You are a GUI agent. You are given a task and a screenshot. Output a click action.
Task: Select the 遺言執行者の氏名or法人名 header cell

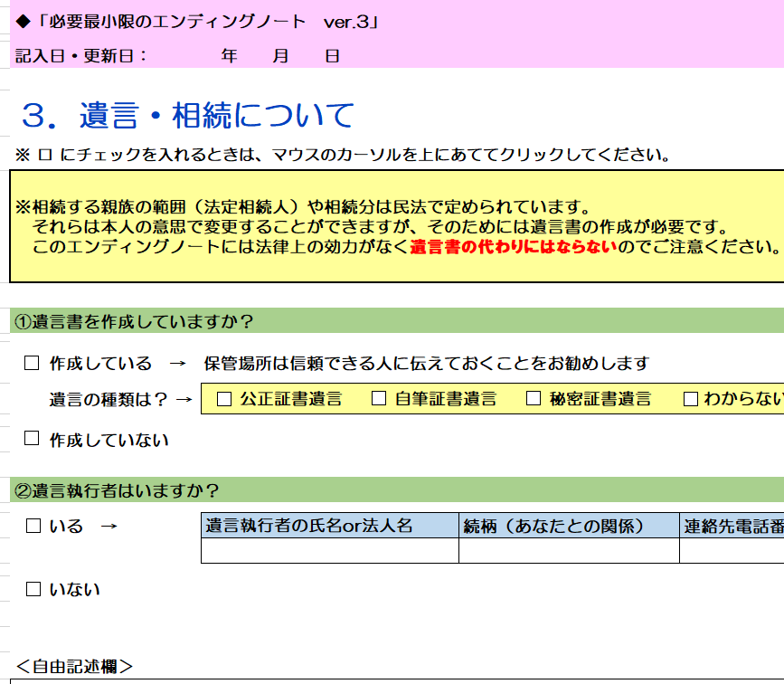(330, 526)
